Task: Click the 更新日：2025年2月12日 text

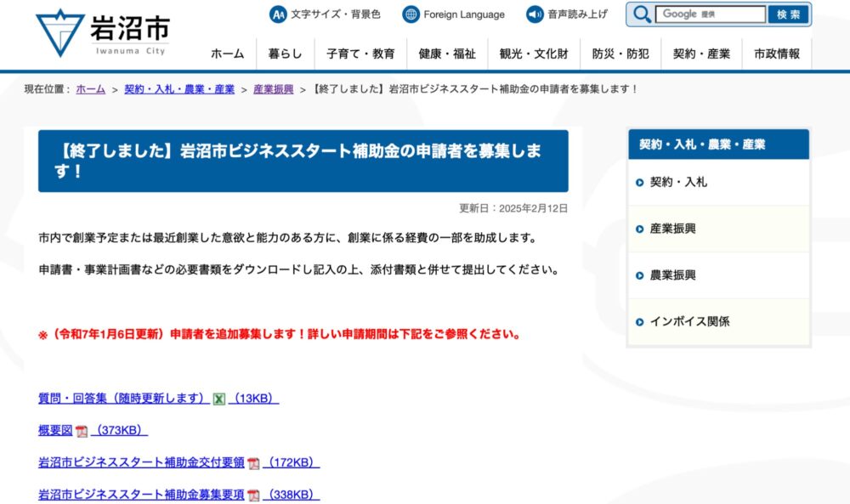Action: (513, 208)
